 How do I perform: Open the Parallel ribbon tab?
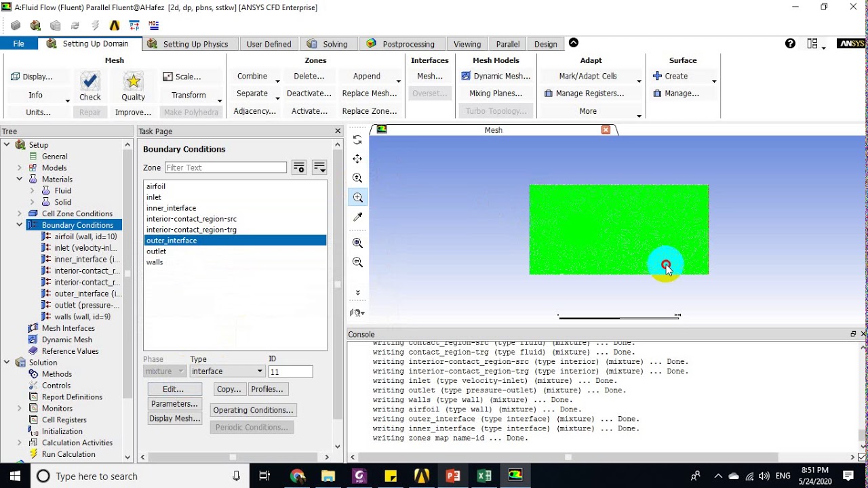[508, 44]
